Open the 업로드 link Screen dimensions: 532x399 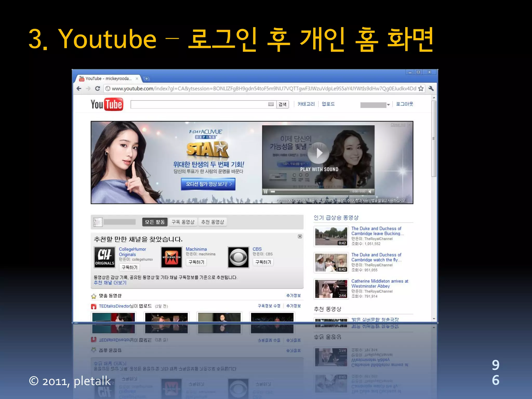tap(328, 104)
